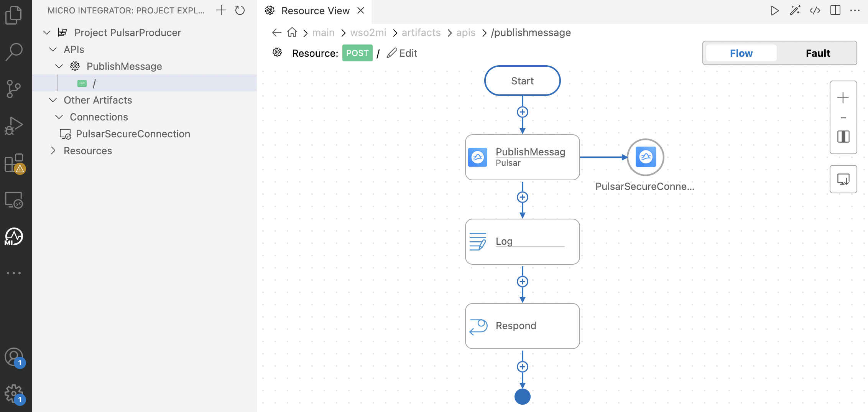Open the Micro Integrator activity bar icon

[x=14, y=237]
